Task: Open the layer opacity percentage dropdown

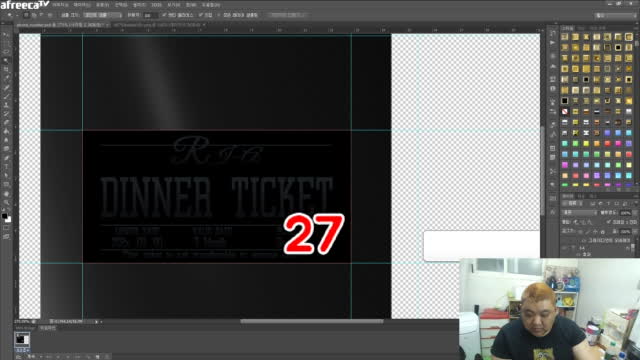Action: click(626, 213)
